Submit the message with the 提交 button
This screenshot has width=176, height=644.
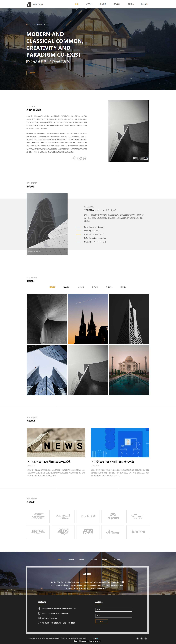point(102,621)
